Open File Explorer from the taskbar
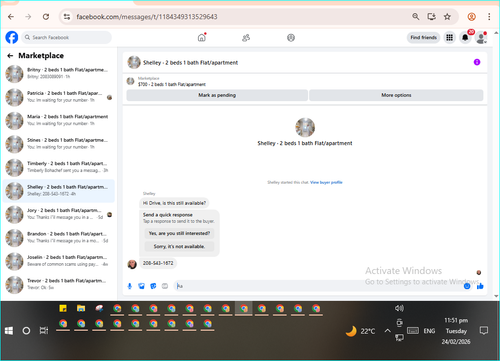The image size is (500, 361). coord(81,308)
